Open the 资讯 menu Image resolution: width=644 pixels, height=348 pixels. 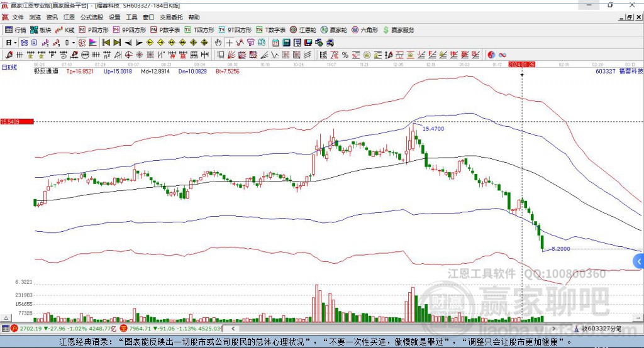(52, 17)
